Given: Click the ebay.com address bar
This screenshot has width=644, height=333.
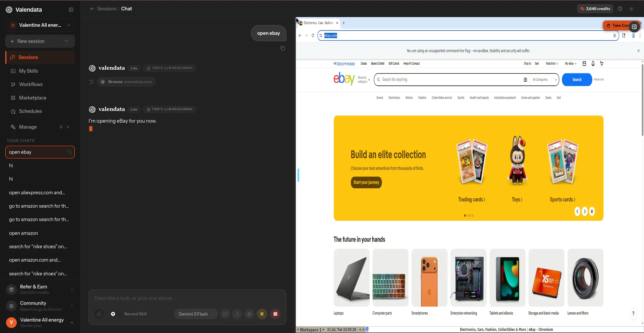Looking at the screenshot, I should (468, 36).
